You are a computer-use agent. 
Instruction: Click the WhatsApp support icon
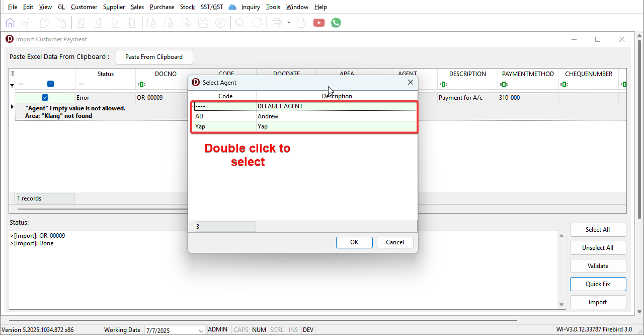tap(336, 23)
